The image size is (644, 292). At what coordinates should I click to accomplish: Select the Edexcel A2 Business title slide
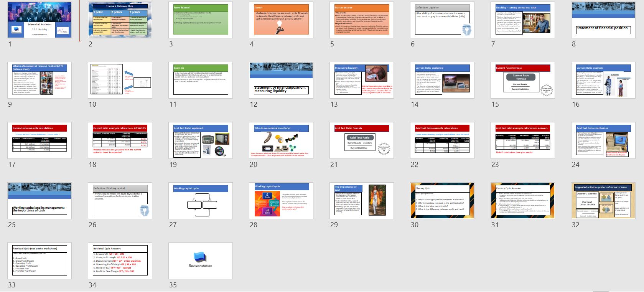click(x=40, y=20)
